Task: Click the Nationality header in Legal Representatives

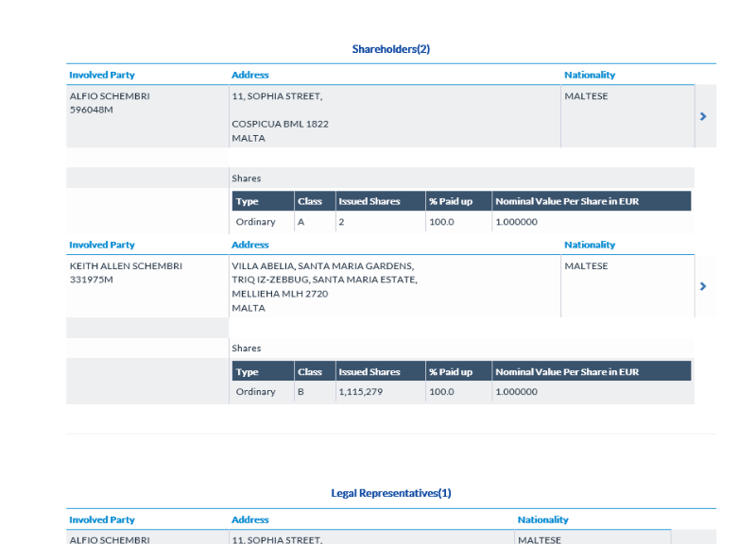Action: pyautogui.click(x=542, y=519)
